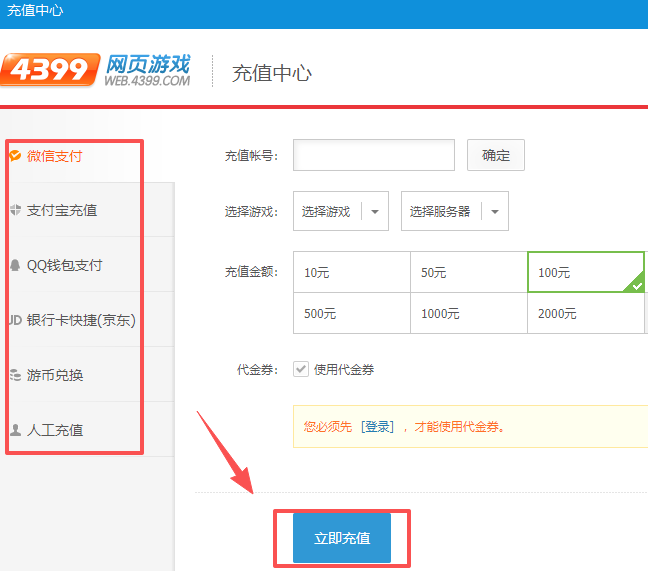The height and width of the screenshot is (571, 648).
Task: Choose the 1000元 amount option
Action: 468,313
